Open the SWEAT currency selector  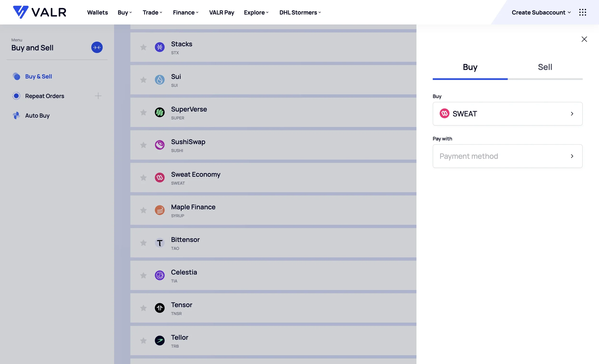click(x=507, y=114)
